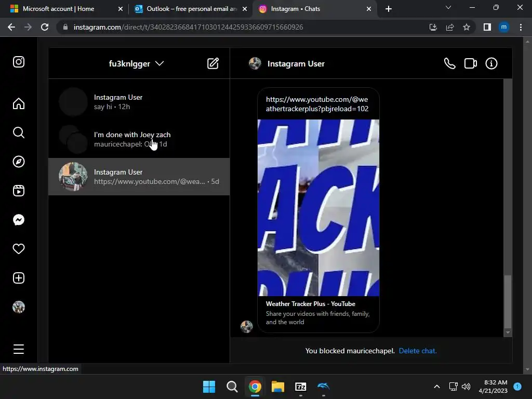This screenshot has height=399, width=532.
Task: Start a video call in chat
Action: (x=471, y=63)
